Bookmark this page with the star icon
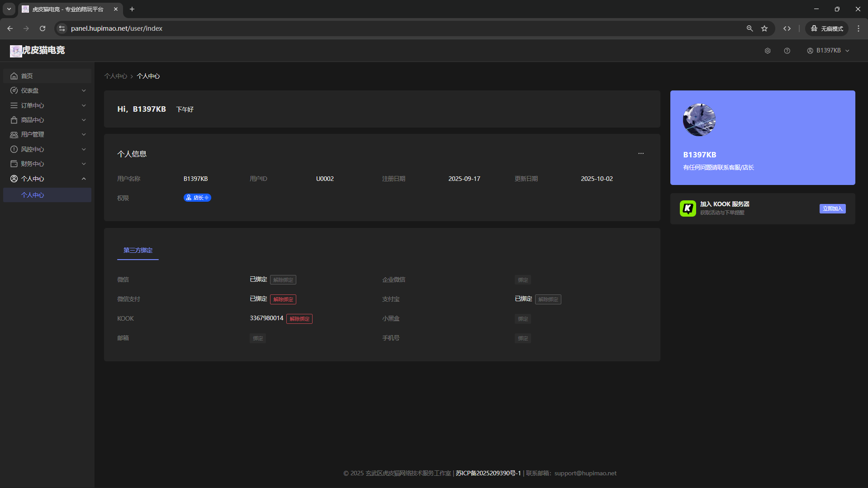This screenshot has height=488, width=868. pyautogui.click(x=764, y=28)
